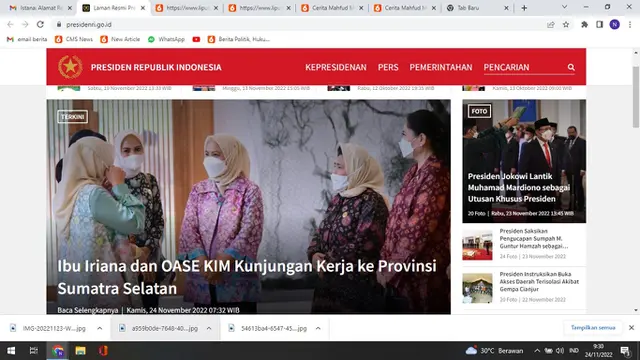Click the Guntur Hamzah article thumbnail
Image resolution: width=640 pixels, height=360 pixels.
(x=477, y=245)
